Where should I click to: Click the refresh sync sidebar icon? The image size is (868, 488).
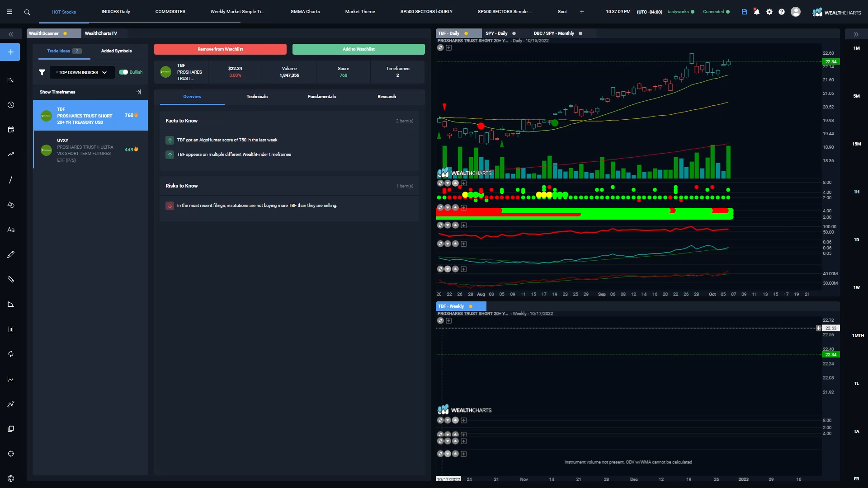11,354
